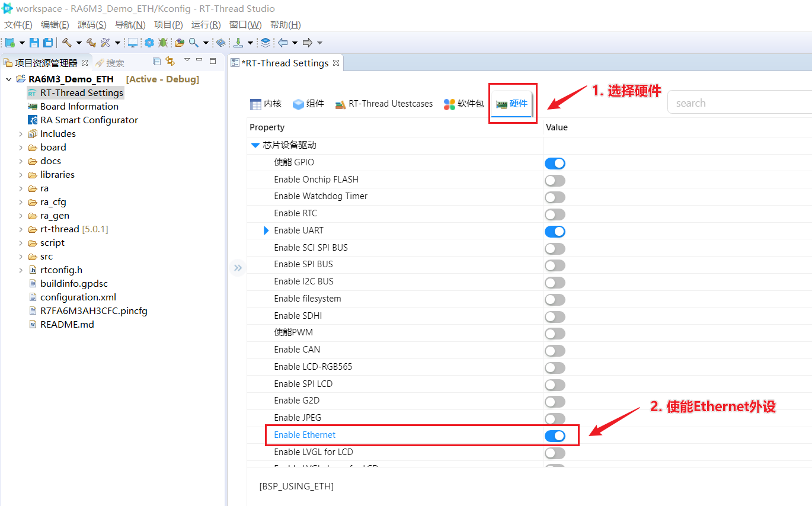Click the Save icon in toolbar
This screenshot has height=506, width=812.
point(34,43)
